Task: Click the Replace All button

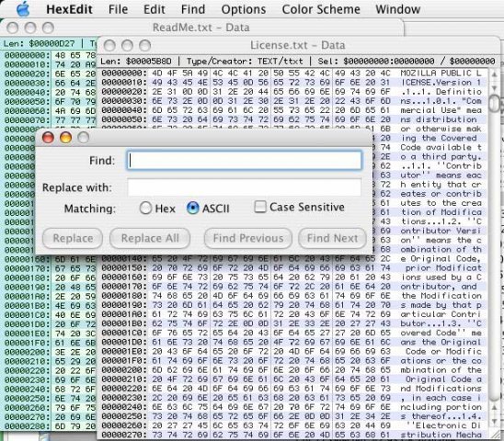Action: [150, 238]
